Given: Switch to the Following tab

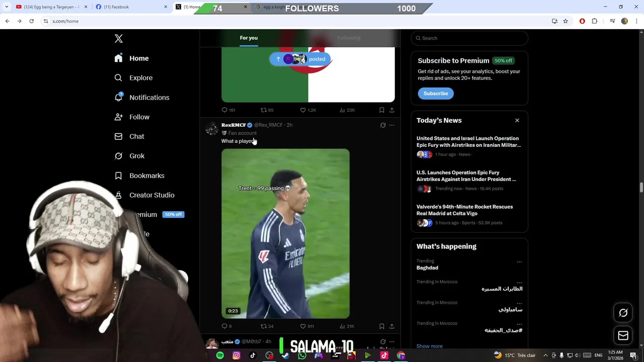Looking at the screenshot, I should (x=349, y=38).
